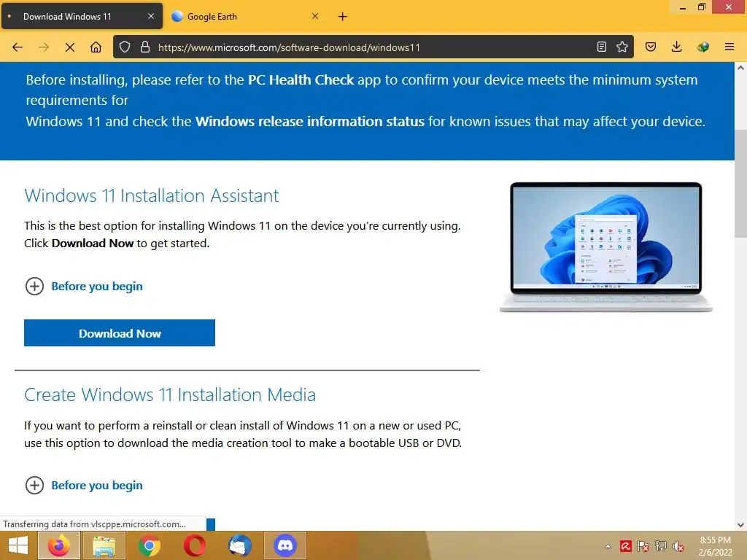Show hidden system tray icons
Image resolution: width=747 pixels, height=560 pixels.
pyautogui.click(x=608, y=546)
